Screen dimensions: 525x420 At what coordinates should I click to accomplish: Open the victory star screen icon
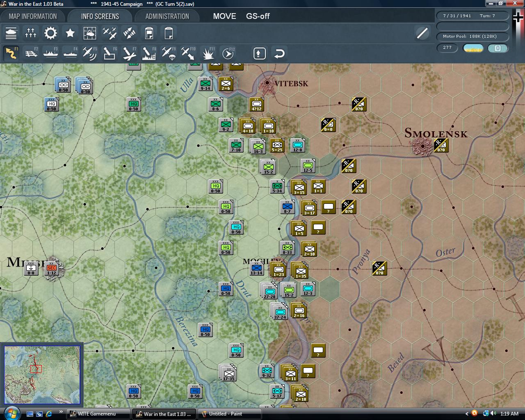70,33
